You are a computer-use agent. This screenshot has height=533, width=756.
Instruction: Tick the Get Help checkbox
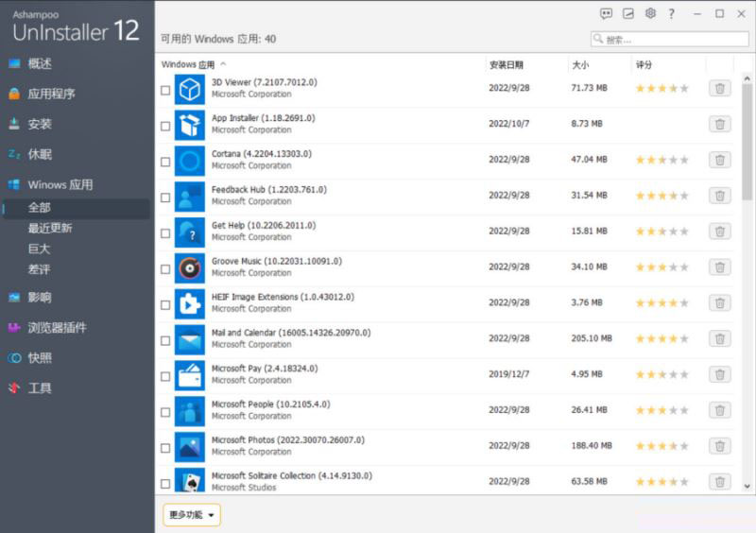(165, 233)
